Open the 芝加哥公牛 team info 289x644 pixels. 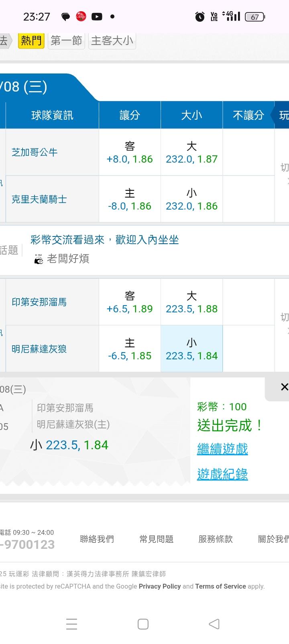tap(35, 153)
